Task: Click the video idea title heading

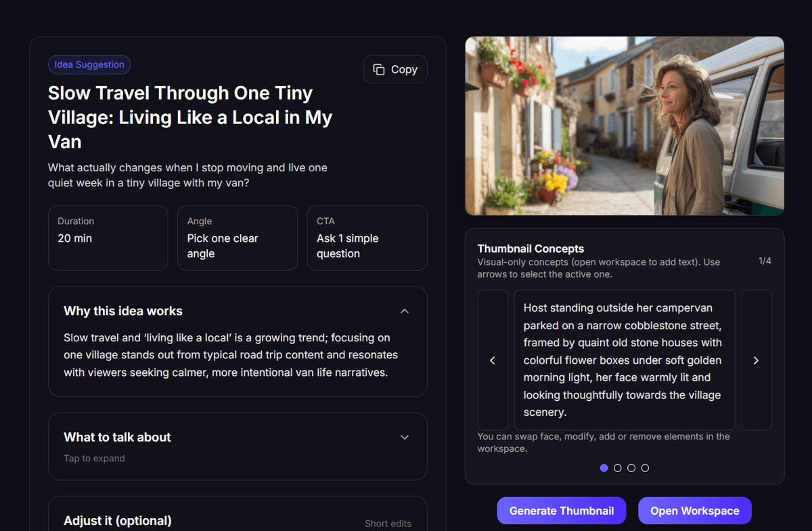Action: click(189, 116)
